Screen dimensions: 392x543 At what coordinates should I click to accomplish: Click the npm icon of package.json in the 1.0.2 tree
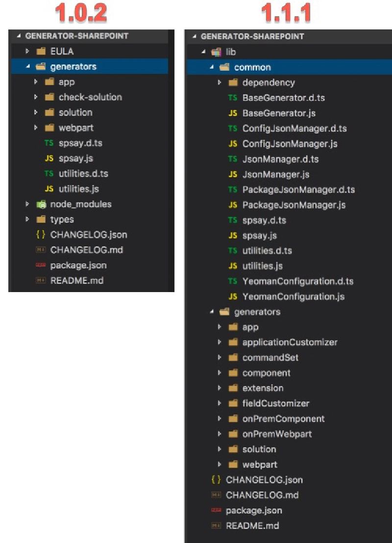pyautogui.click(x=41, y=265)
